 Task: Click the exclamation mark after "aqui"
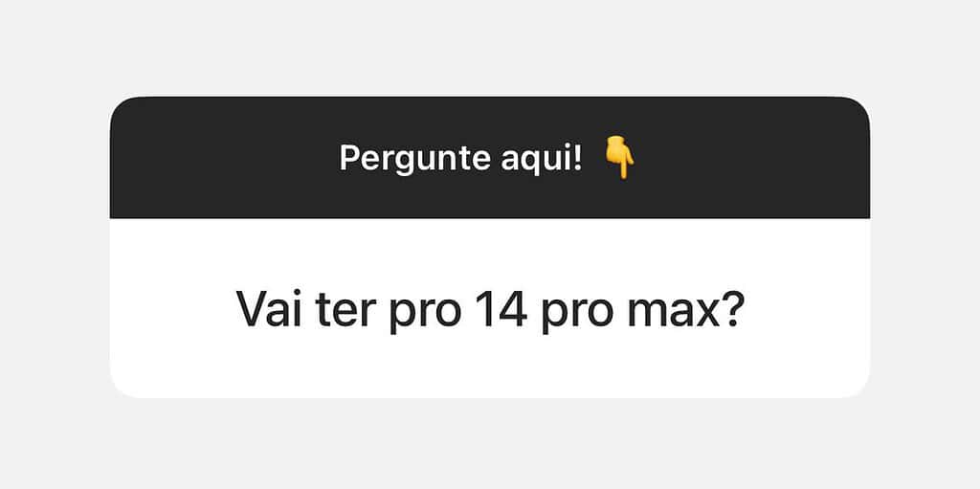(x=578, y=159)
